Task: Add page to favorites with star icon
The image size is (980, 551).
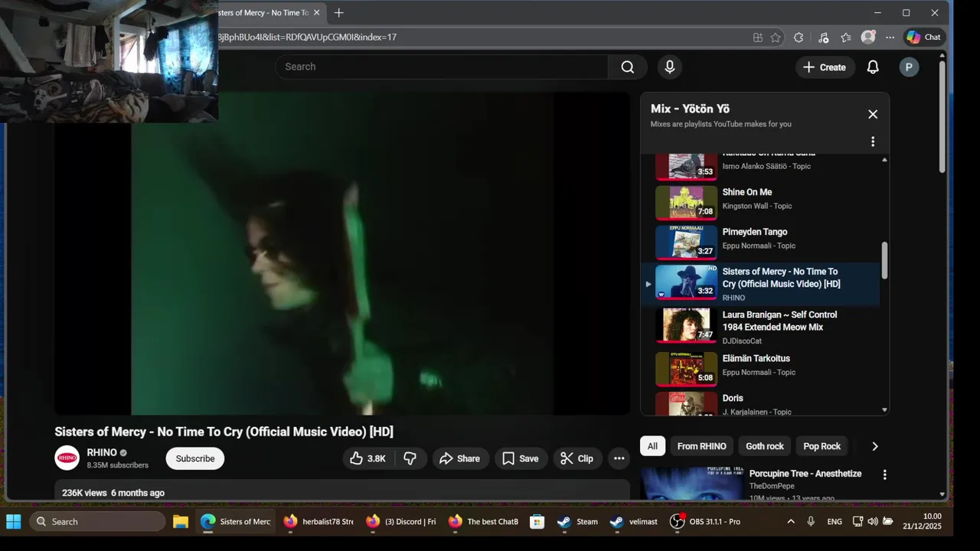Action: click(x=776, y=37)
